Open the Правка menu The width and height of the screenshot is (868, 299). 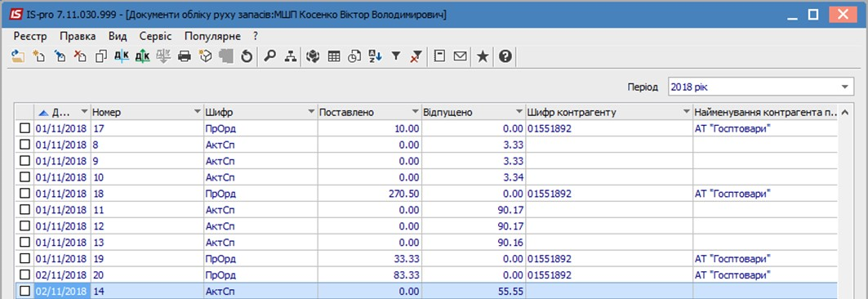point(78,37)
